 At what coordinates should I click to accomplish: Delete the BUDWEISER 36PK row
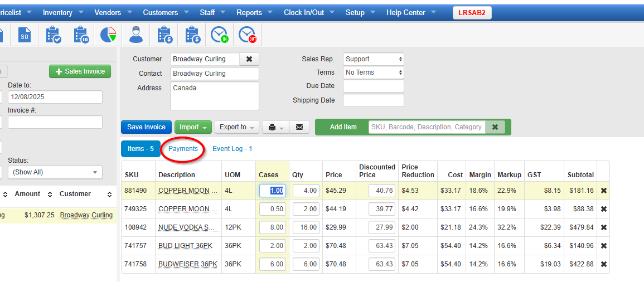(603, 264)
